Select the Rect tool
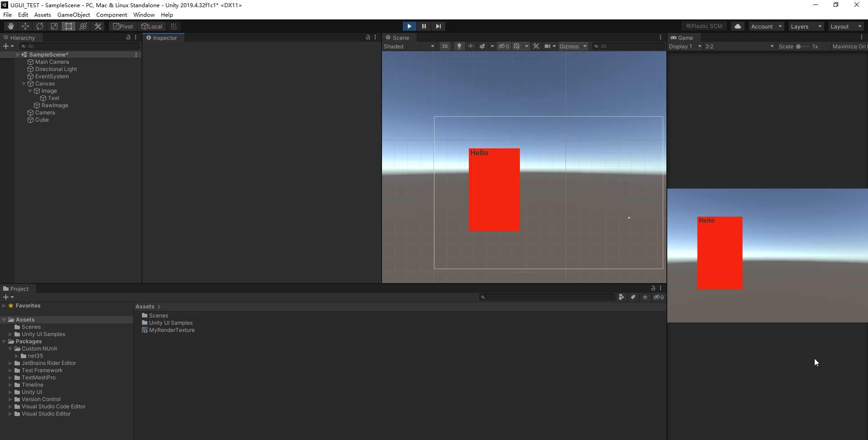The height and width of the screenshot is (440, 868). 69,26
